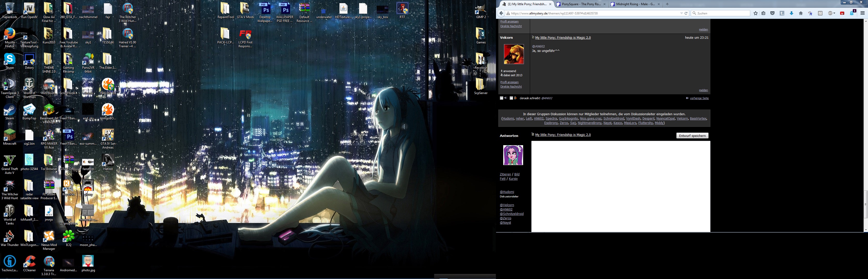Click the @Schnitzeldroid mention link
This screenshot has height=279, width=868.
(x=512, y=214)
